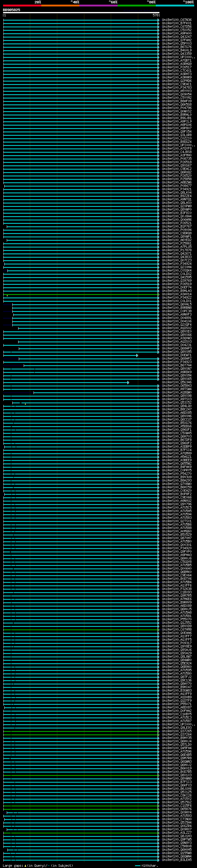The height and width of the screenshot is (868, 197).
Task: Click hit label UniRef100_B6T7A4
Action: 177,365
